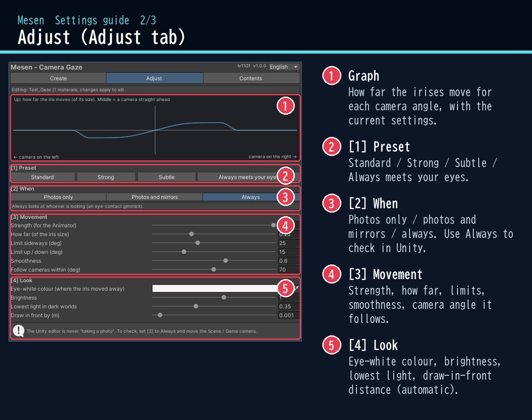
Task: Click the Draw in front by value 0.001
Action: tap(288, 315)
